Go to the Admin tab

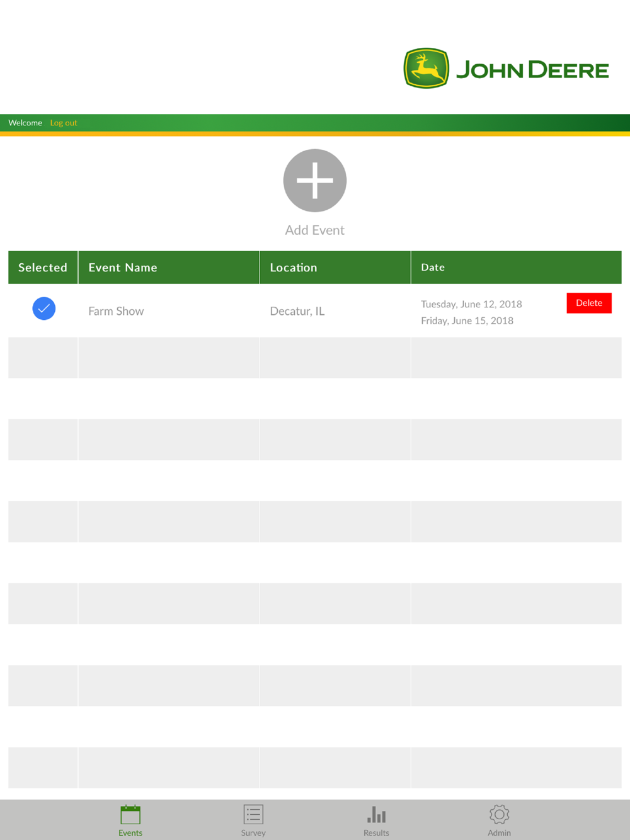(499, 820)
